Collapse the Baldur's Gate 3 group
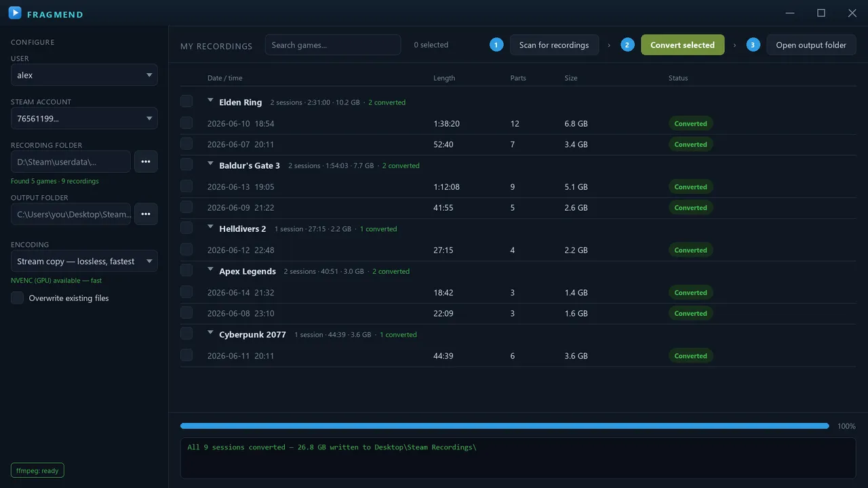 point(210,163)
